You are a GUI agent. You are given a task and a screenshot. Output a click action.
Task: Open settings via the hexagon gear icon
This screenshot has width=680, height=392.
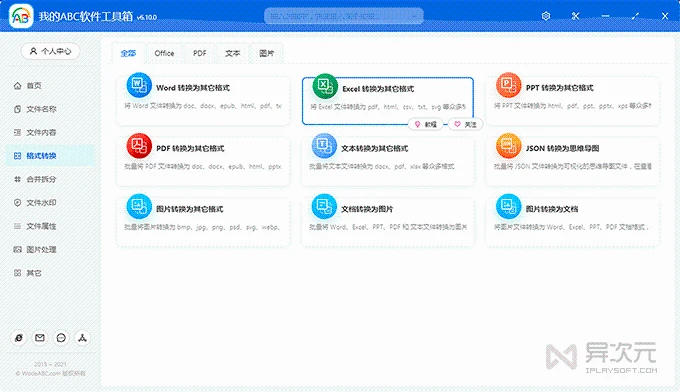[546, 16]
